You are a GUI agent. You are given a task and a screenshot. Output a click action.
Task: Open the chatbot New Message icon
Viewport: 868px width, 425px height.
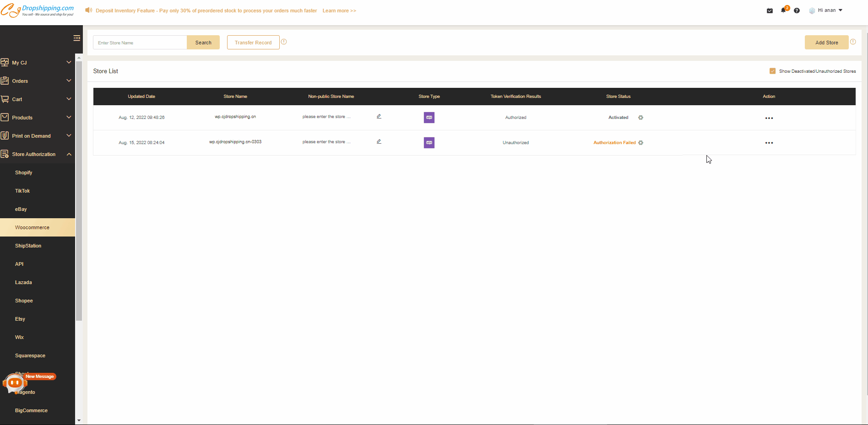15,382
